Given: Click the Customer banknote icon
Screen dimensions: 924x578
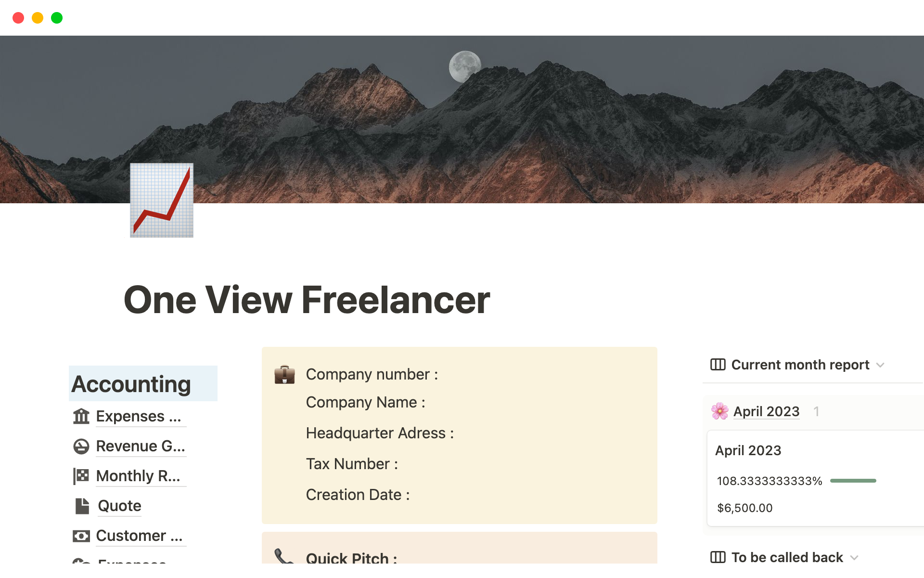Looking at the screenshot, I should pos(81,536).
